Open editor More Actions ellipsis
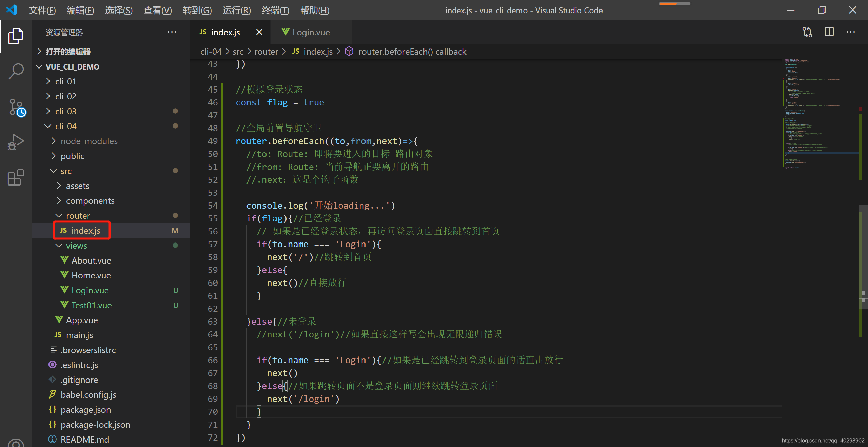 point(851,32)
